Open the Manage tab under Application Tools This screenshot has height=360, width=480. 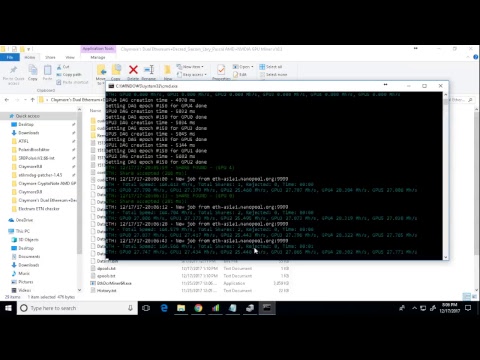pos(98,57)
